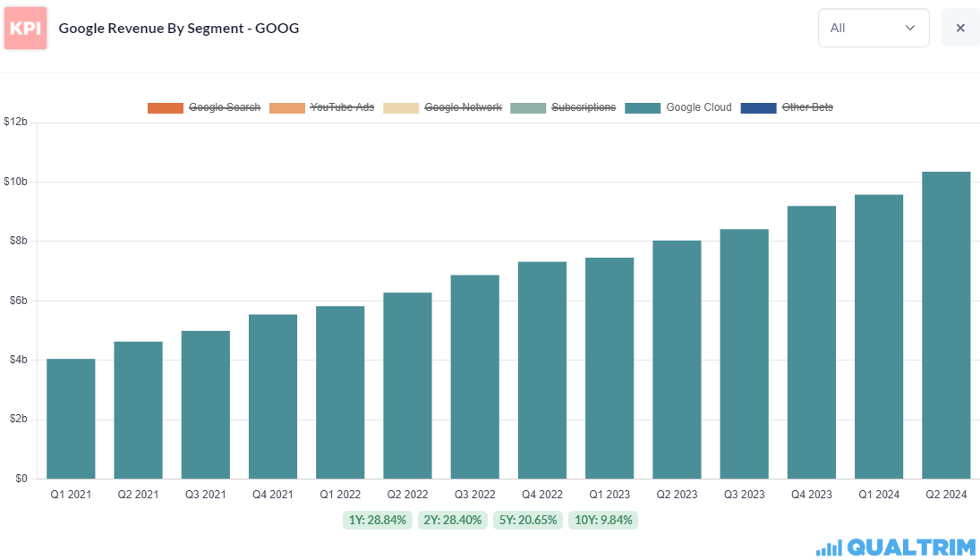980x560 pixels.
Task: Select the 2Y: 28.40% growth badge
Action: click(x=453, y=520)
